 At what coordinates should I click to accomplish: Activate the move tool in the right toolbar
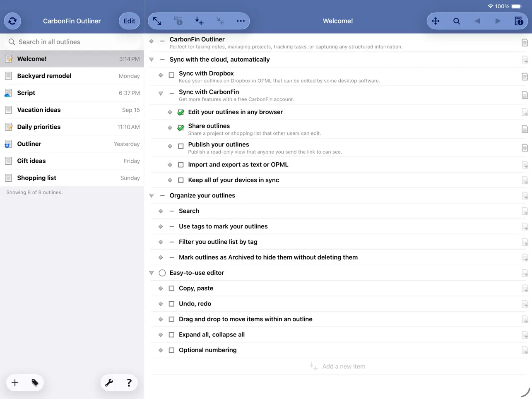[x=436, y=21]
